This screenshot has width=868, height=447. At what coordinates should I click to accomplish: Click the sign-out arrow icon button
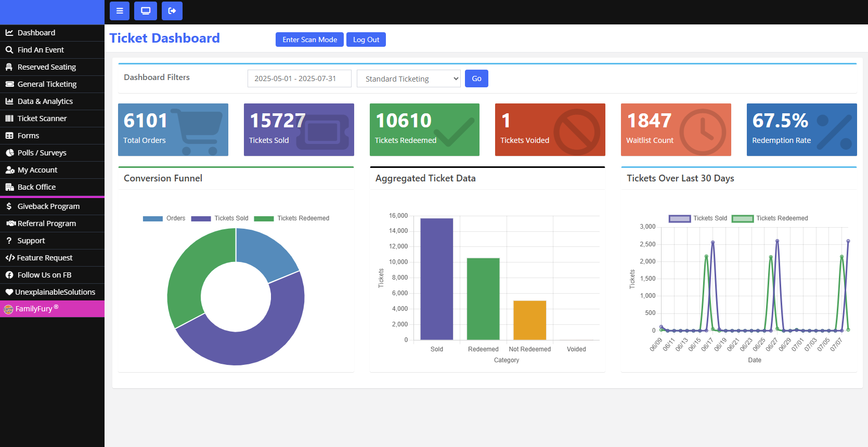point(172,11)
